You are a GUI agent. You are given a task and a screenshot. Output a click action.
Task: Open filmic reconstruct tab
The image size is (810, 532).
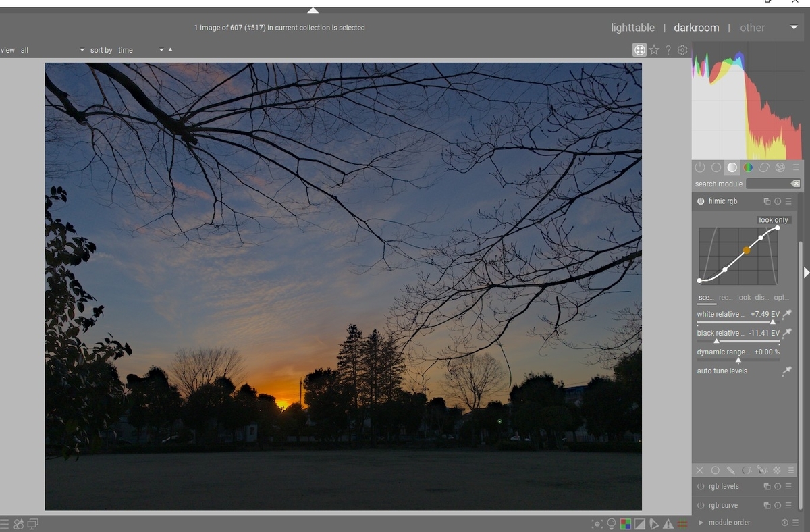click(726, 298)
